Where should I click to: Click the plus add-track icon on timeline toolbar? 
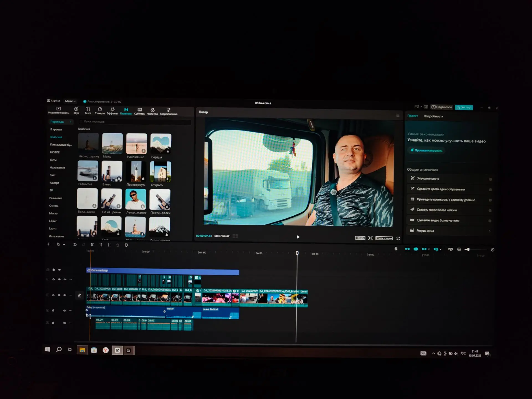click(x=49, y=244)
